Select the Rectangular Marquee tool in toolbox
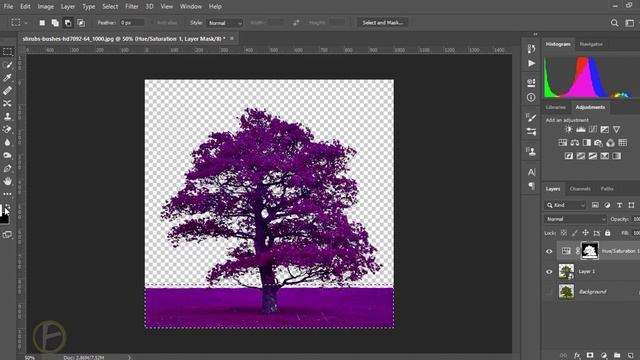The image size is (640, 360). coord(7,52)
